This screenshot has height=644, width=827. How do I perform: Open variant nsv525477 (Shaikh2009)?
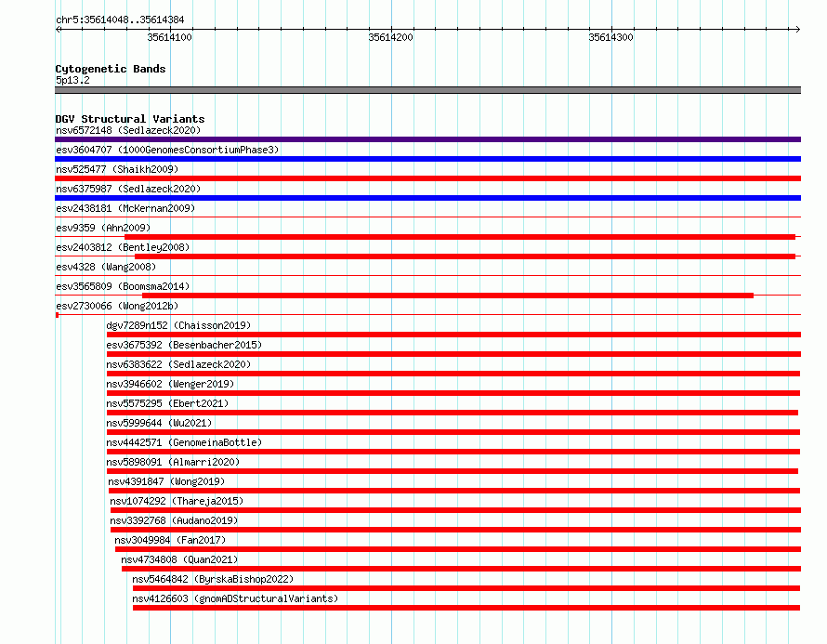pyautogui.click(x=117, y=169)
